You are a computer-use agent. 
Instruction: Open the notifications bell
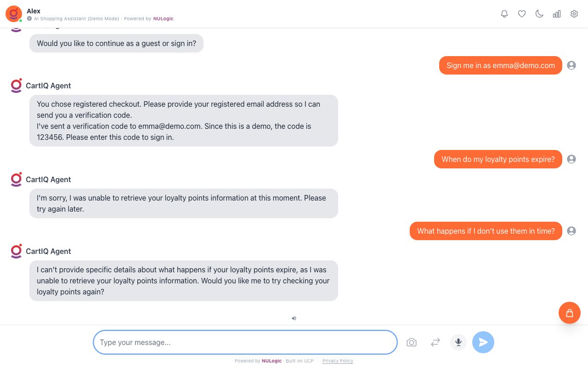click(x=504, y=14)
